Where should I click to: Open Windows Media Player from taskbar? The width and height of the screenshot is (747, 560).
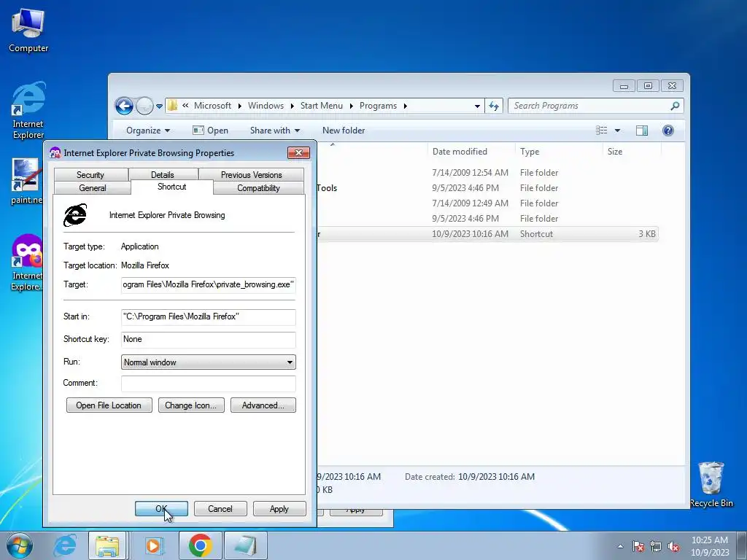click(x=153, y=545)
